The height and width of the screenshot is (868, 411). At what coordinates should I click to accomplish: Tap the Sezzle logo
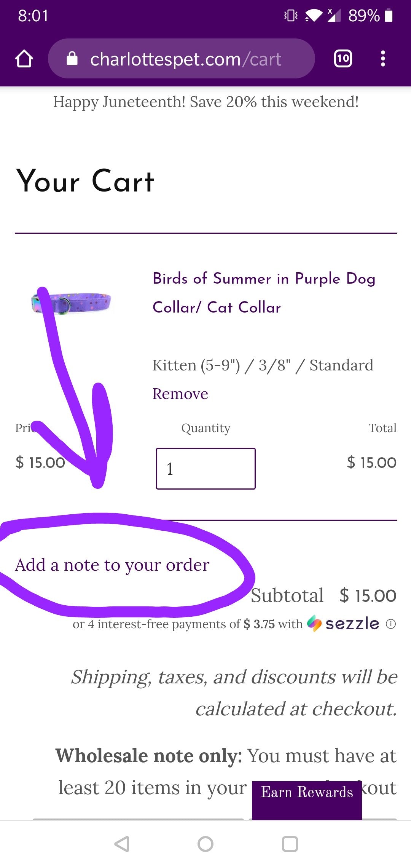tap(343, 624)
